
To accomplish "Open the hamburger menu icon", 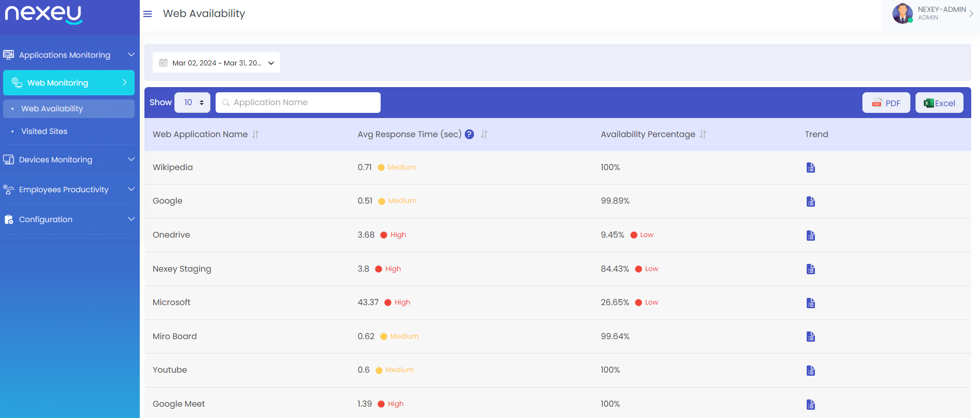I will click(148, 14).
